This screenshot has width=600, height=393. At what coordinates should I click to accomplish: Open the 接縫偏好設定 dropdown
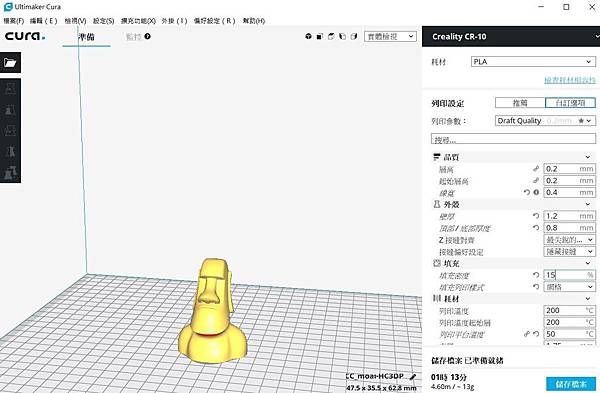[x=569, y=251]
